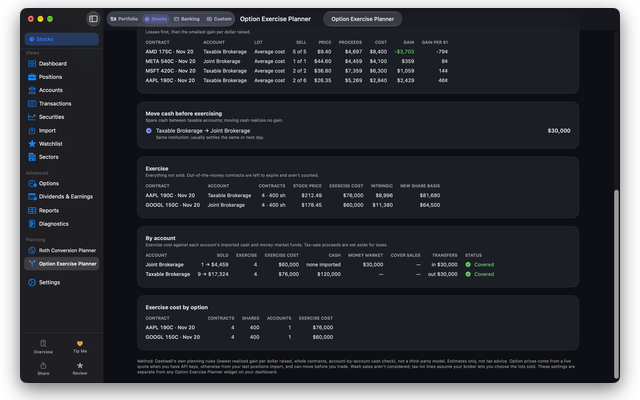
Task: Open Dividends & Earnings calendar icon
Action: (32, 197)
